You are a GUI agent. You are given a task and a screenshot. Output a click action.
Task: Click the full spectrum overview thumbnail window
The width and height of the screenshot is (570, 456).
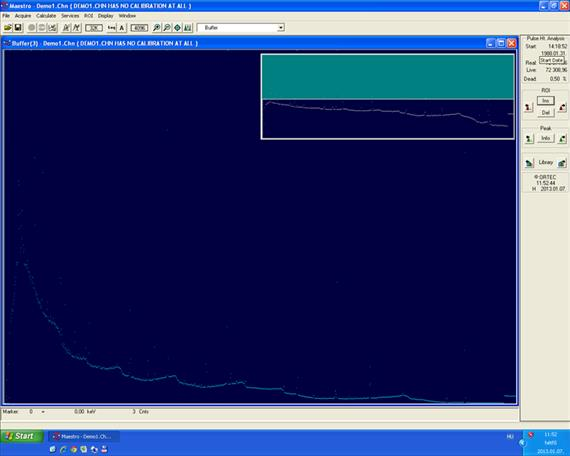(388, 97)
